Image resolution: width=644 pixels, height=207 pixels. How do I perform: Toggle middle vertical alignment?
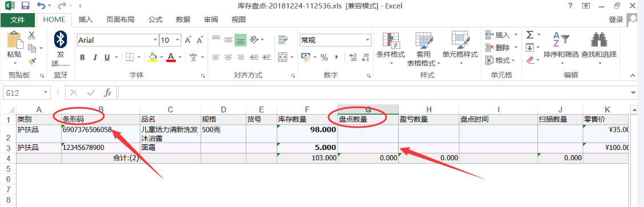(x=228, y=39)
